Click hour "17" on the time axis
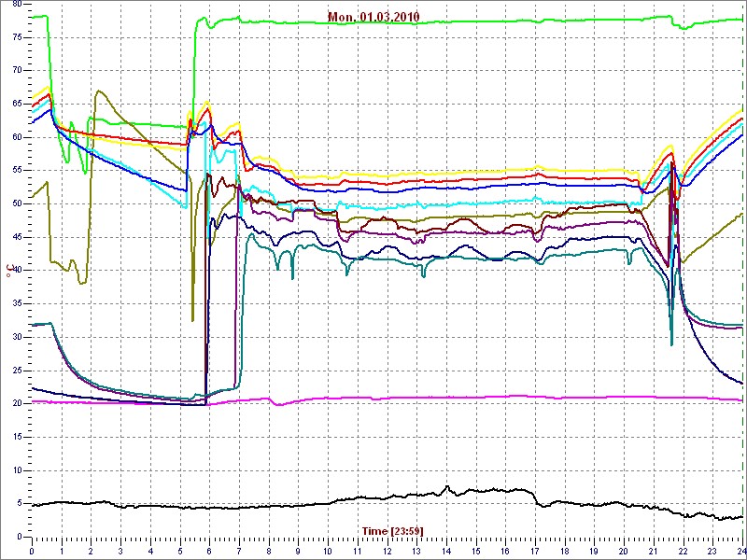Screen dimensions: 747x560 535,551
